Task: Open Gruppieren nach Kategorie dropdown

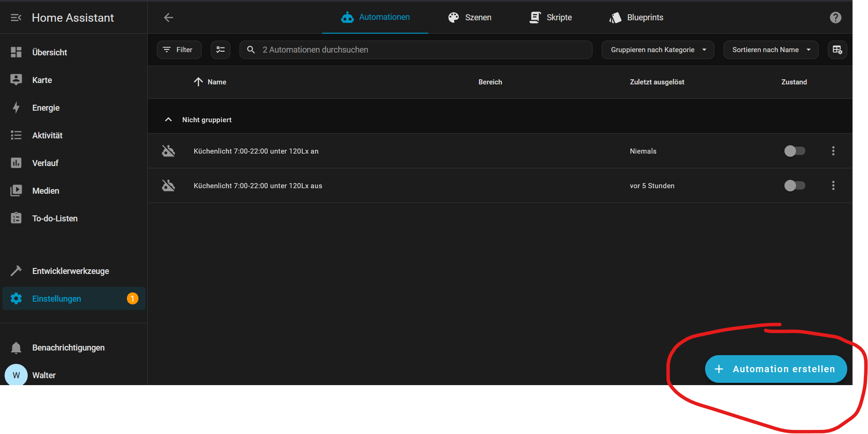Action: [658, 50]
